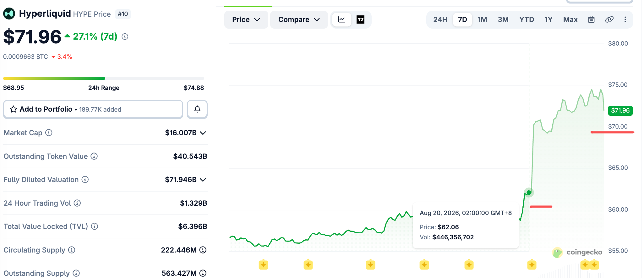Select the 24H time range tab

[x=440, y=19]
